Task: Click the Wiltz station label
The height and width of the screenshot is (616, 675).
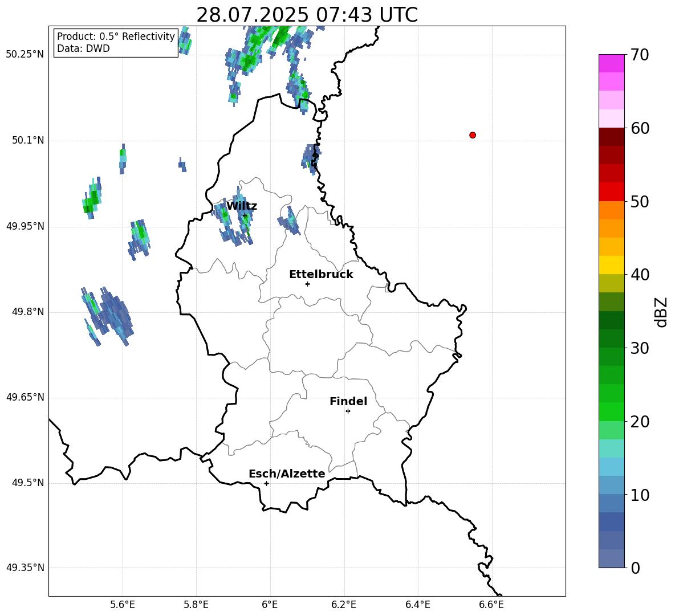Action: pos(242,206)
